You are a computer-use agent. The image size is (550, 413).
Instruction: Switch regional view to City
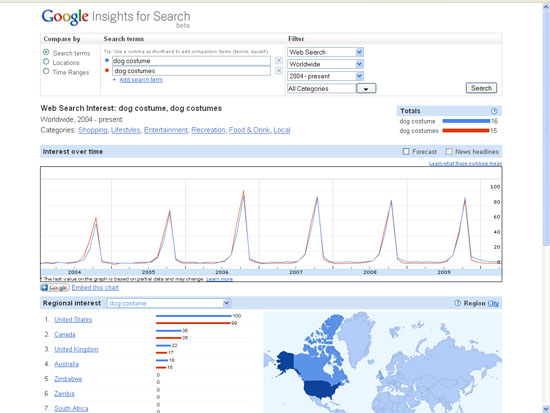click(493, 303)
